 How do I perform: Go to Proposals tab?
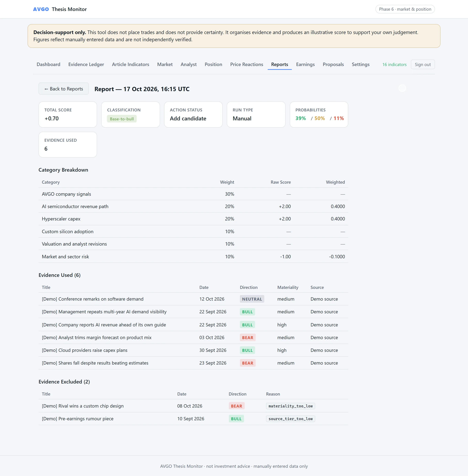[x=333, y=64]
